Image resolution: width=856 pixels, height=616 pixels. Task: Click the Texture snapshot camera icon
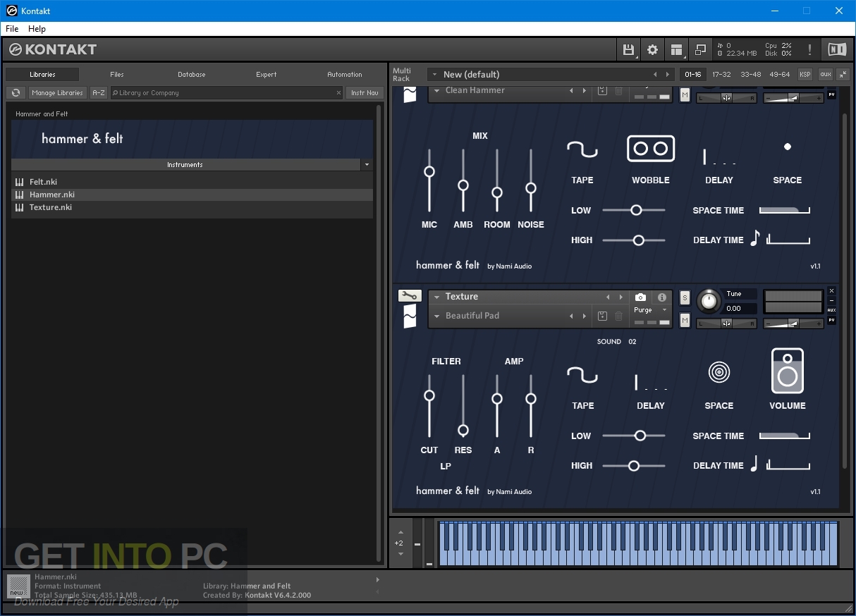click(640, 297)
